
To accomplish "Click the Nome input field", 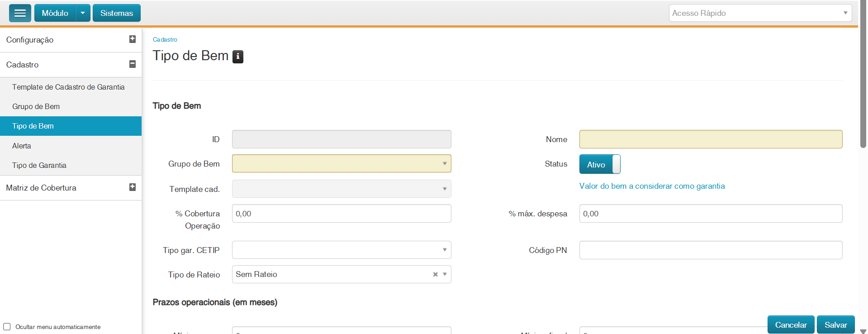I will [x=711, y=139].
